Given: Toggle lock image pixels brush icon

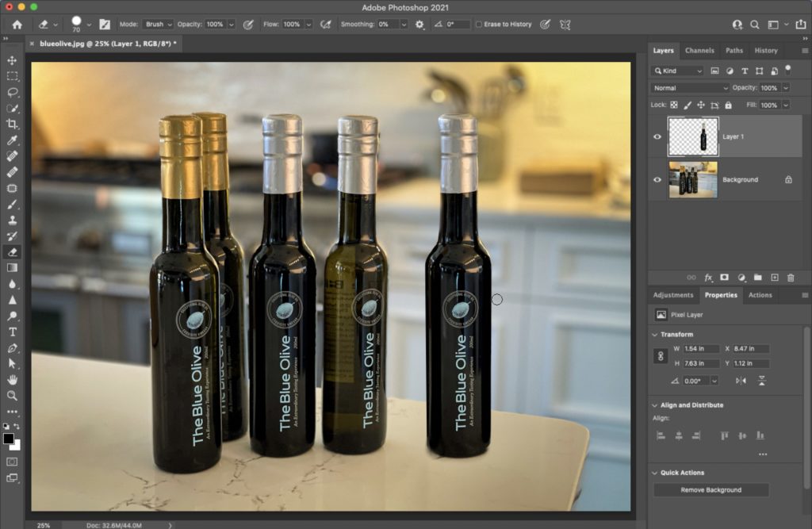Looking at the screenshot, I should coord(688,105).
